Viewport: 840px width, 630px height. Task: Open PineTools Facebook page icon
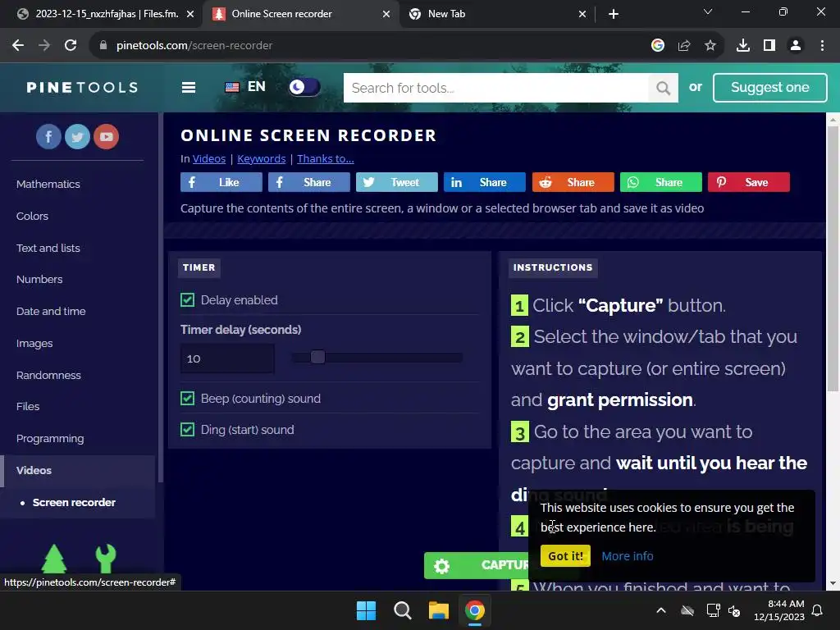tap(48, 137)
